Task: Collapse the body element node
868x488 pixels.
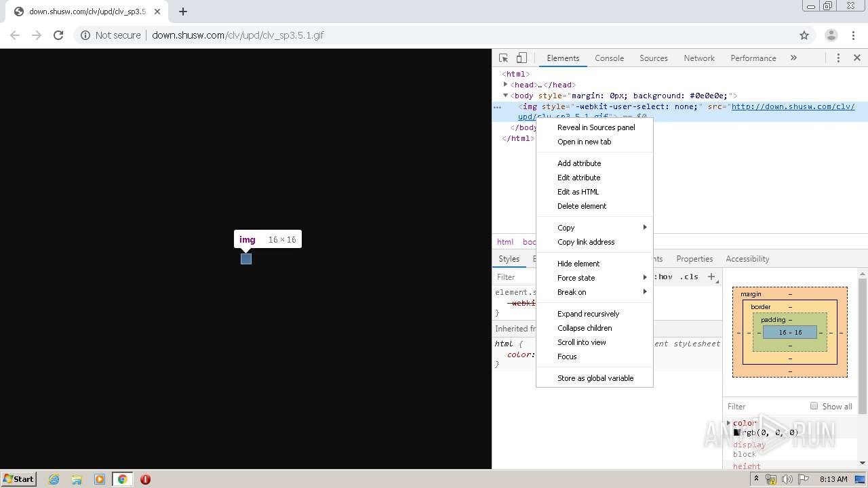Action: pyautogui.click(x=505, y=96)
